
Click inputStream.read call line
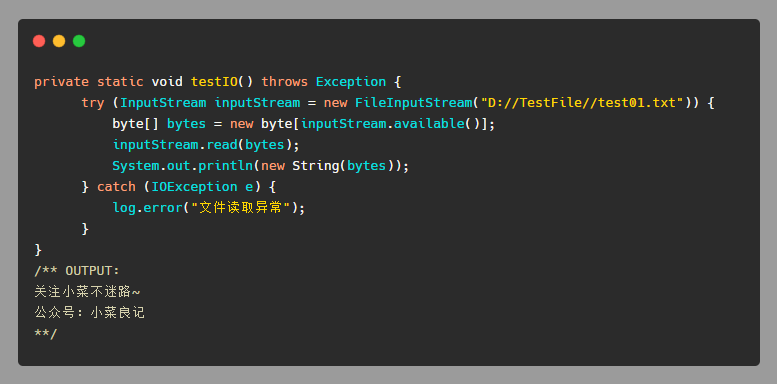point(206,145)
